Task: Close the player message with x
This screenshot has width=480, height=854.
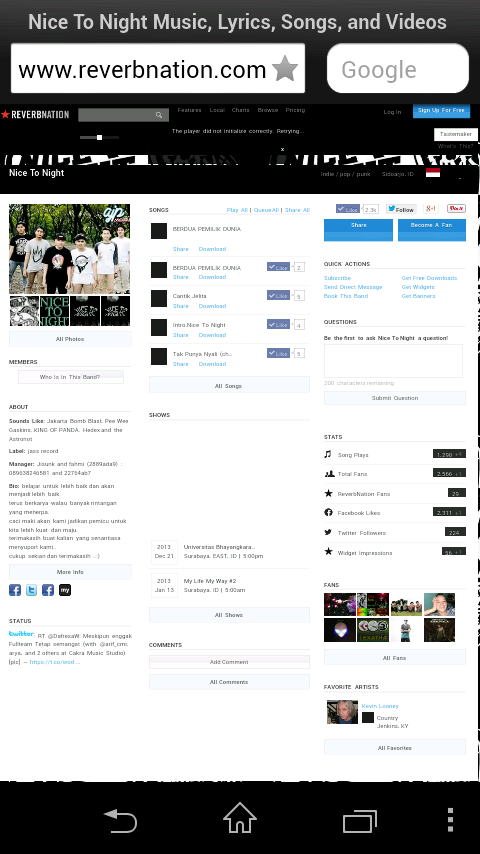Action: [x=282, y=149]
